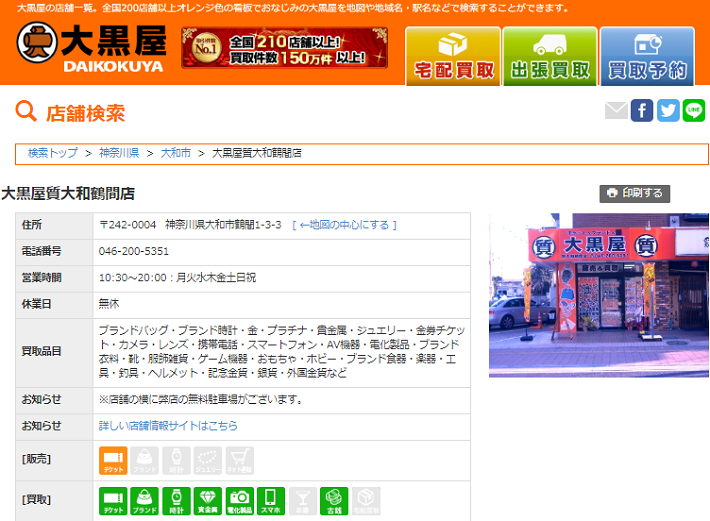This screenshot has width=710, height=521.
Task: Share on Twitter icon
Action: click(668, 110)
